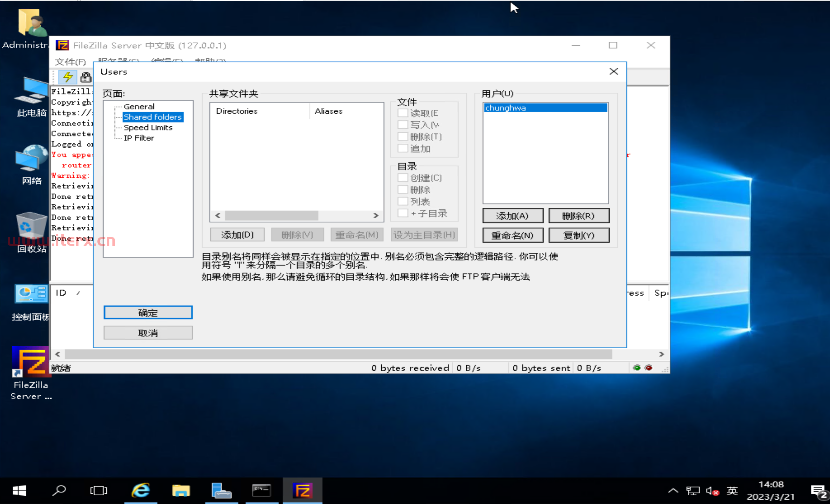Launch Internet Explorer from taskbar
Viewport: 831px width, 504px height.
[x=141, y=491]
